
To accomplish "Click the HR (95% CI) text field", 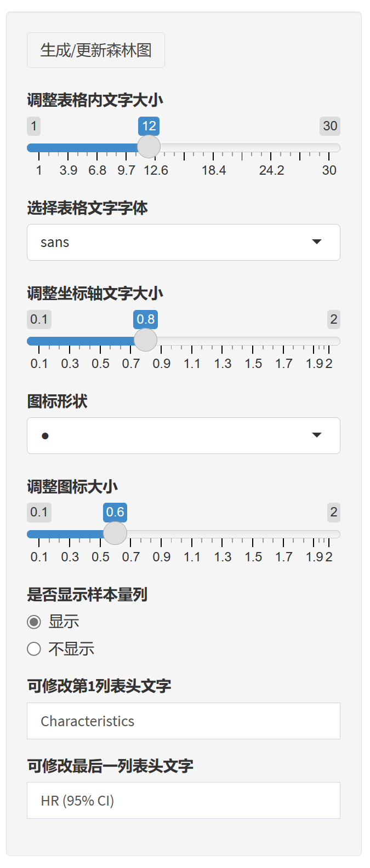I will (183, 801).
